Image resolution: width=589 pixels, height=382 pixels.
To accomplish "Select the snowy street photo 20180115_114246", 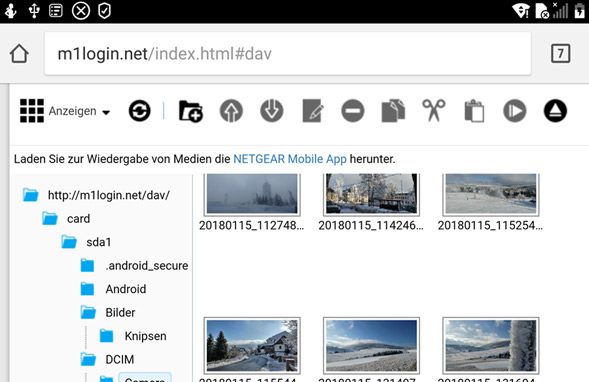I will coord(371,194).
